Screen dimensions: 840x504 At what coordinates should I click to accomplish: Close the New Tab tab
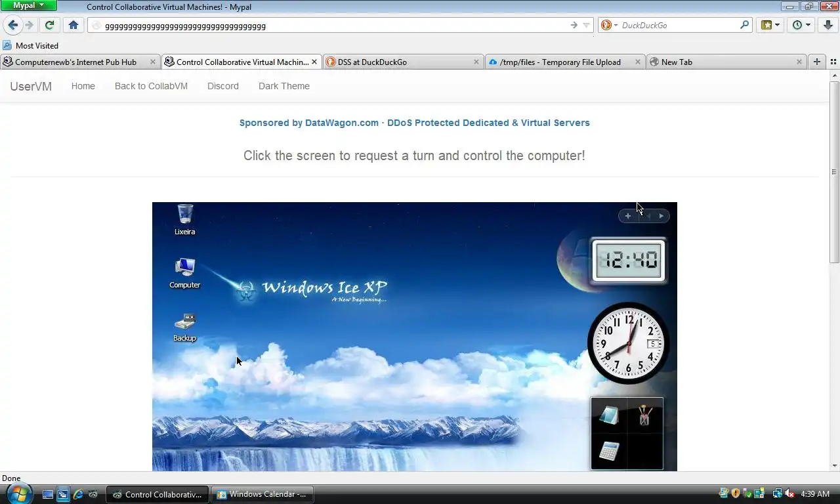[799, 62]
